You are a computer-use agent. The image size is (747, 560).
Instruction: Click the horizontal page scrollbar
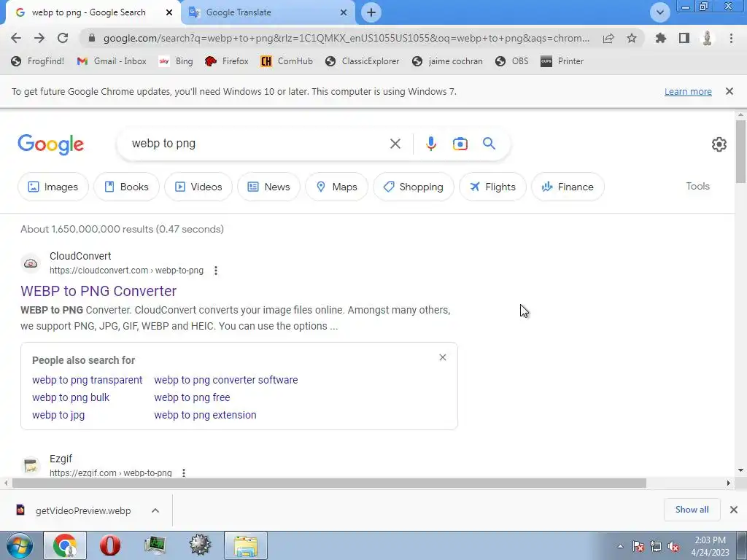tap(329, 483)
